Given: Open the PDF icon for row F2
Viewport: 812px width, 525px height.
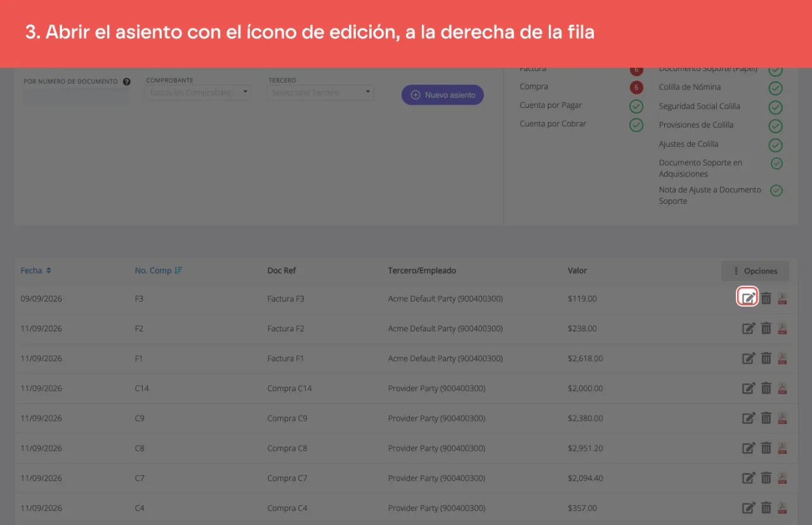Looking at the screenshot, I should tap(782, 328).
